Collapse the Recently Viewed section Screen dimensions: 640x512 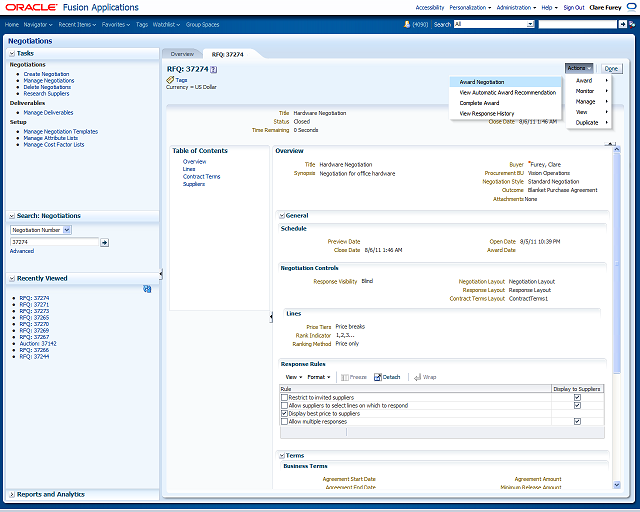tap(12, 278)
